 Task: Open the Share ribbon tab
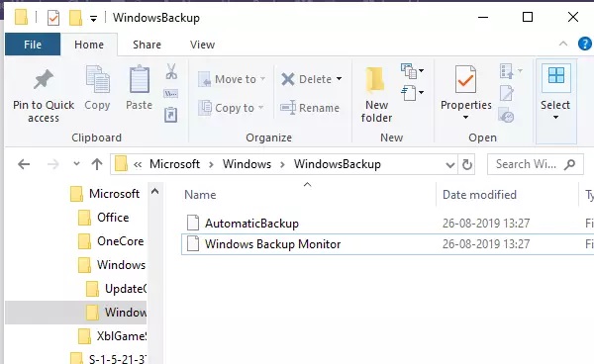(x=147, y=45)
